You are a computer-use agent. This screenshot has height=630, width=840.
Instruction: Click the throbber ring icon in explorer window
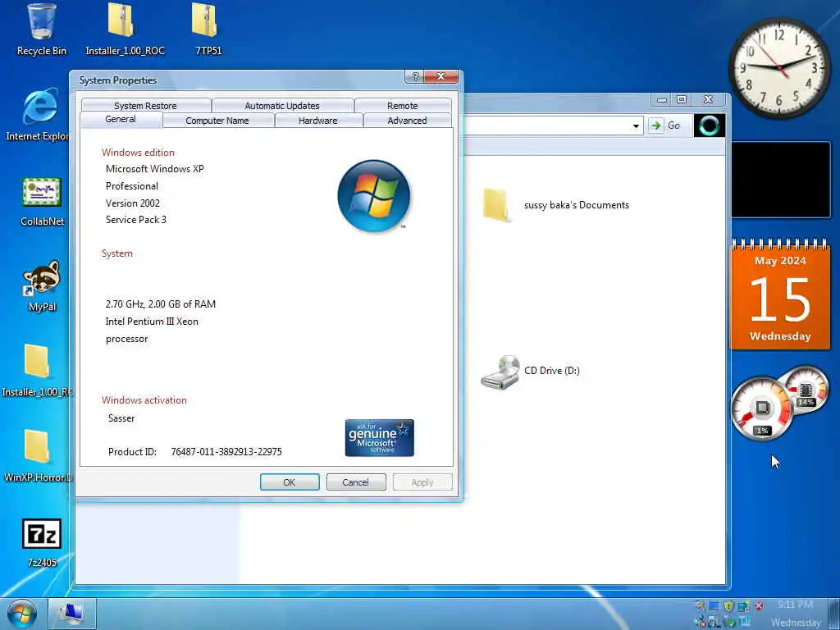point(710,126)
